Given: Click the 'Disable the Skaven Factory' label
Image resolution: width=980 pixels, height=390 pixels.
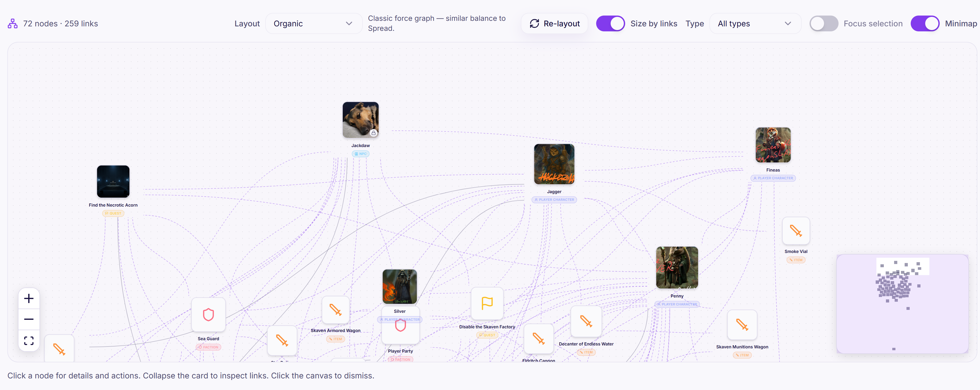Looking at the screenshot, I should 487,327.
